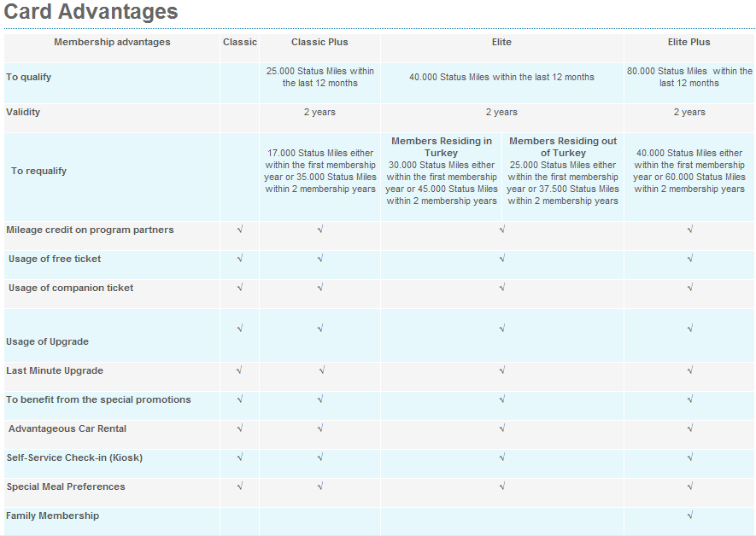Click Family Membership label

[x=53, y=516]
